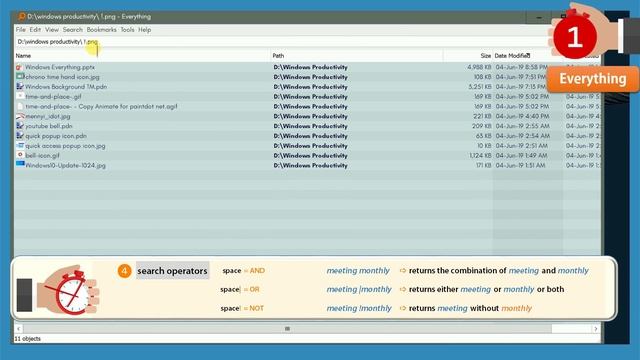This screenshot has height=360, width=640.
Task: Click the horizontal scrollbar thumb
Action: click(x=287, y=329)
